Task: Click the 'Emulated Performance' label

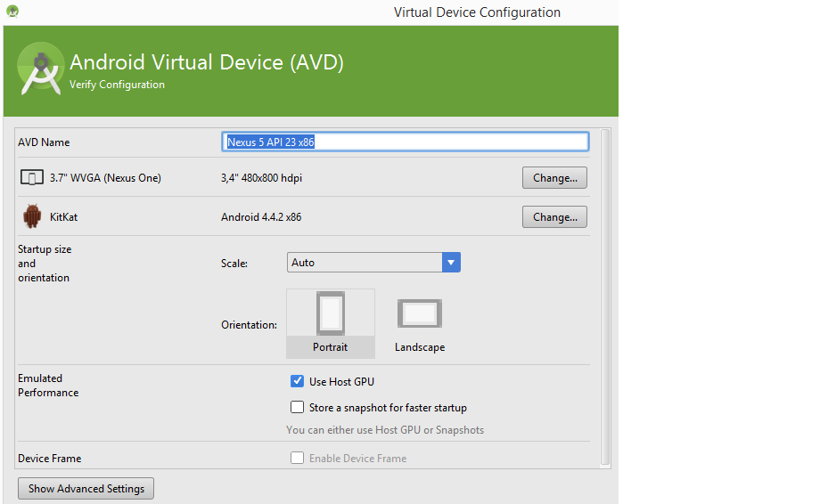Action: (48, 386)
